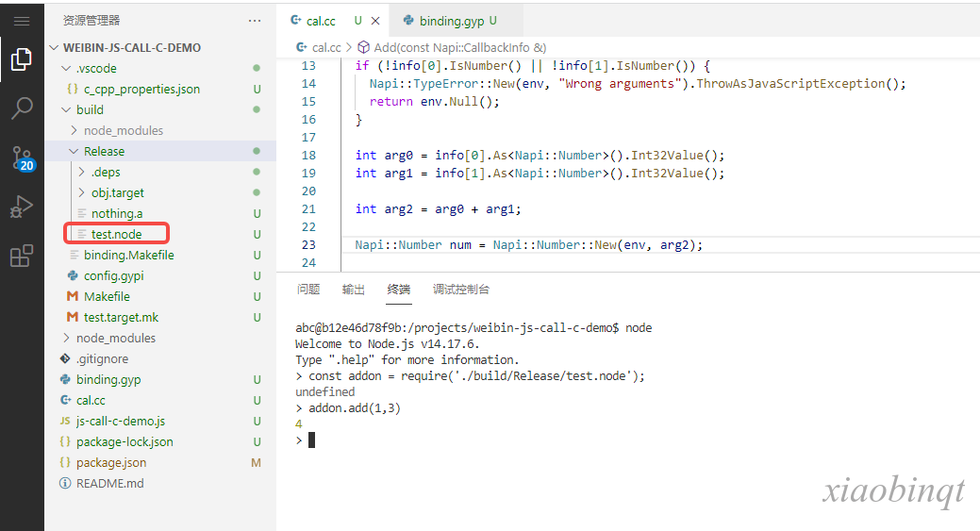Screen dimensions: 980x531
Task: Click the file icon beside nothing.a
Action: coord(81,213)
